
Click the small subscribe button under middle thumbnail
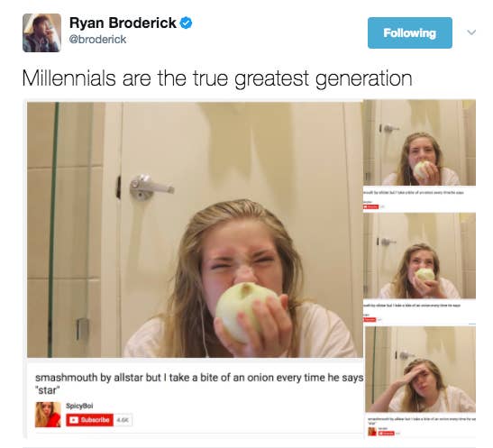[x=370, y=320]
